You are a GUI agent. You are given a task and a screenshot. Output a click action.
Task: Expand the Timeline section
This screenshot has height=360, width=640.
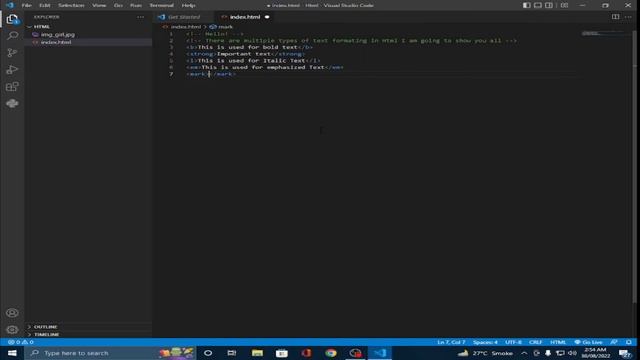[47, 334]
